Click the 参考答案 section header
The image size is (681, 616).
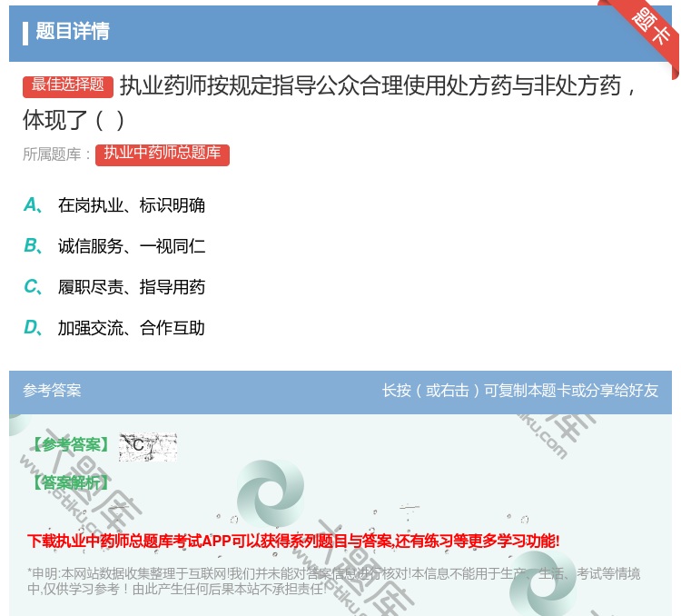pos(52,391)
